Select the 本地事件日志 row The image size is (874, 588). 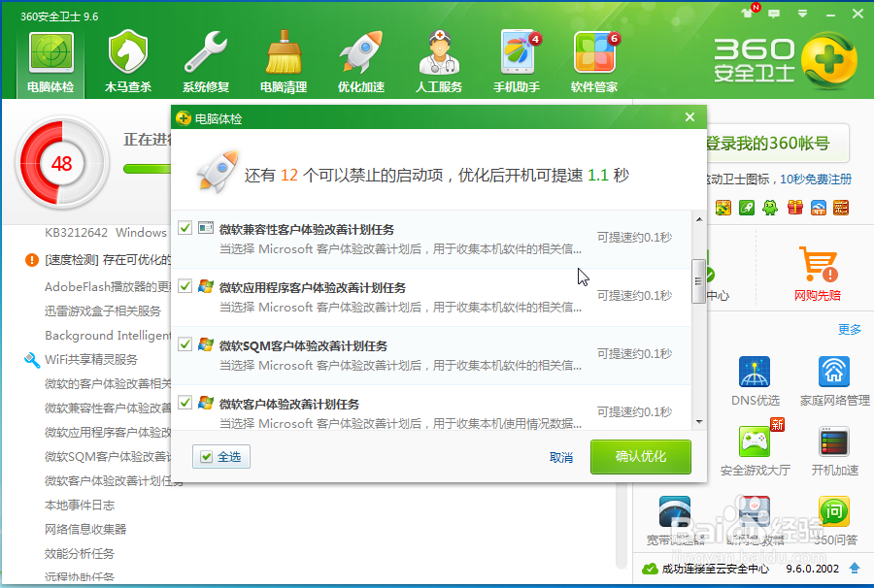click(x=80, y=505)
